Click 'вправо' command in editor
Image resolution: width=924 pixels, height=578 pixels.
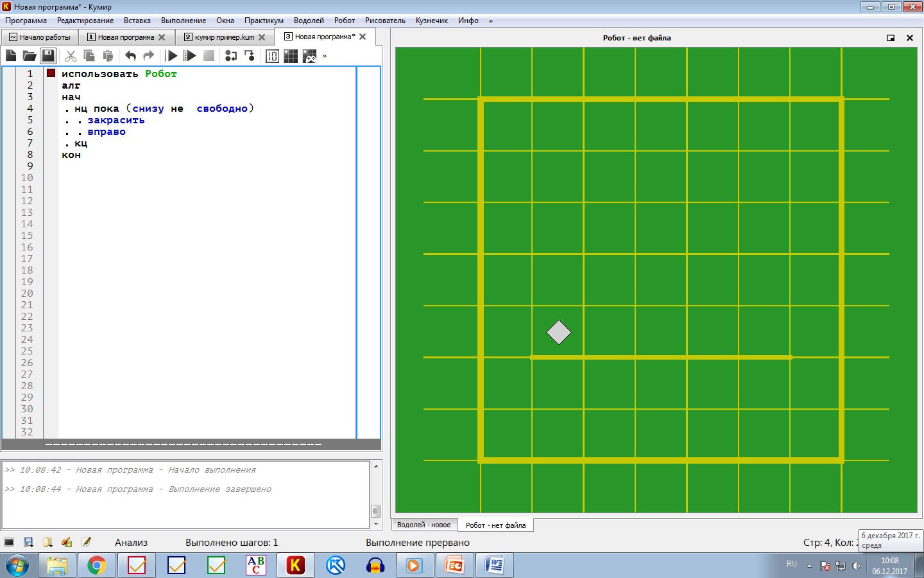pyautogui.click(x=107, y=132)
